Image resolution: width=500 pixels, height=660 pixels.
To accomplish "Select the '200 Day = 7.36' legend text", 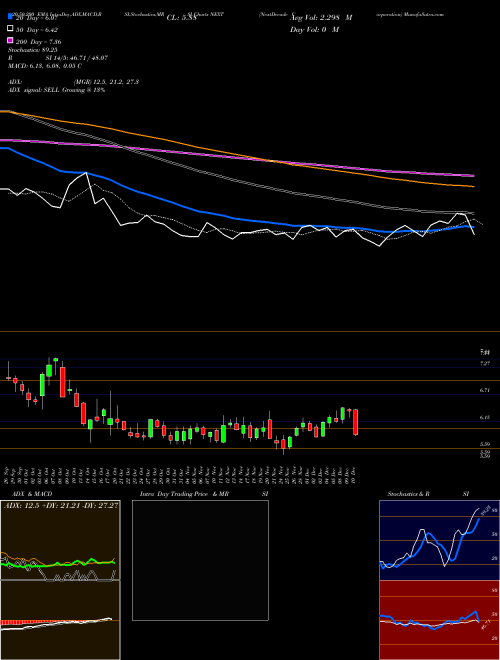I will tap(39, 42).
